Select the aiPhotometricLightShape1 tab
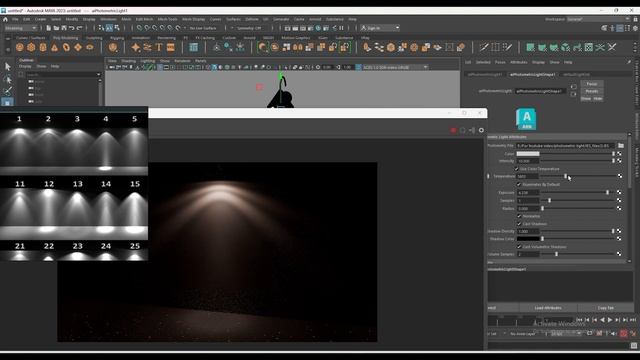 point(532,75)
